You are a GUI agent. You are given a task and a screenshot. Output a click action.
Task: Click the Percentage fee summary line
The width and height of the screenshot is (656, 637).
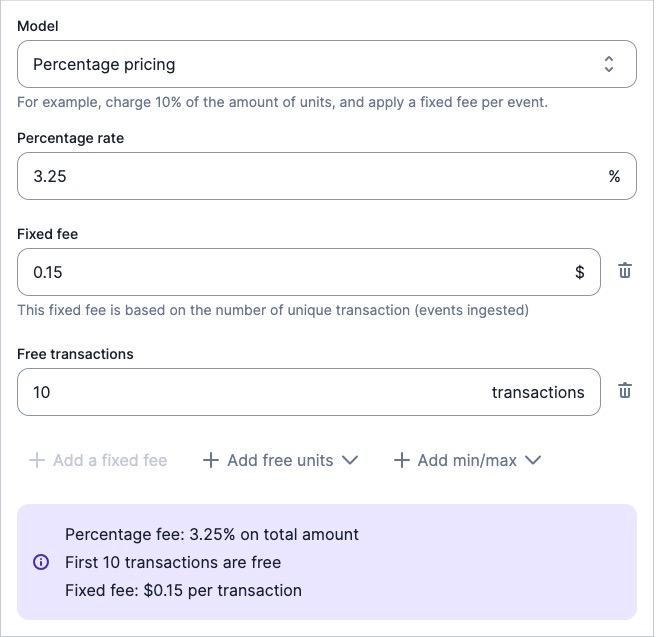212,534
